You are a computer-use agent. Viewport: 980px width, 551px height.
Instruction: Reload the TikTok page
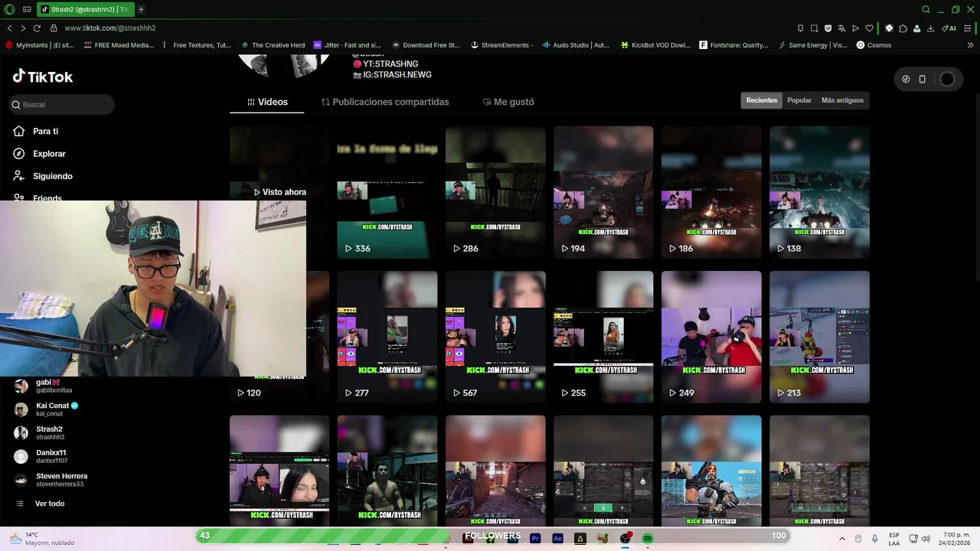pyautogui.click(x=37, y=28)
